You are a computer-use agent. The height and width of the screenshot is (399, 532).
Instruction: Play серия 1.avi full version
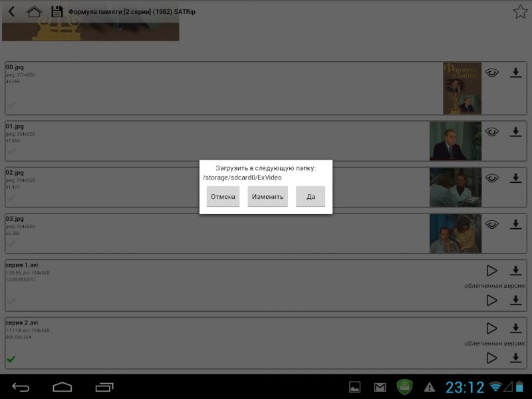pyautogui.click(x=491, y=271)
